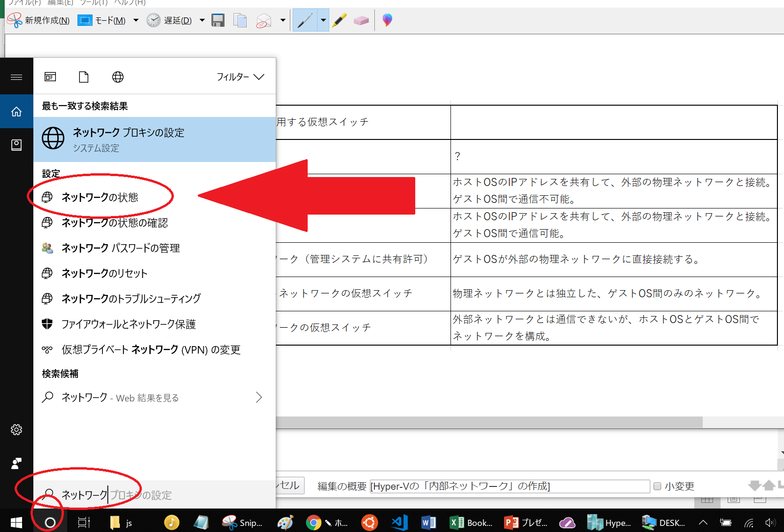Click the documents filter icon

coord(84,77)
